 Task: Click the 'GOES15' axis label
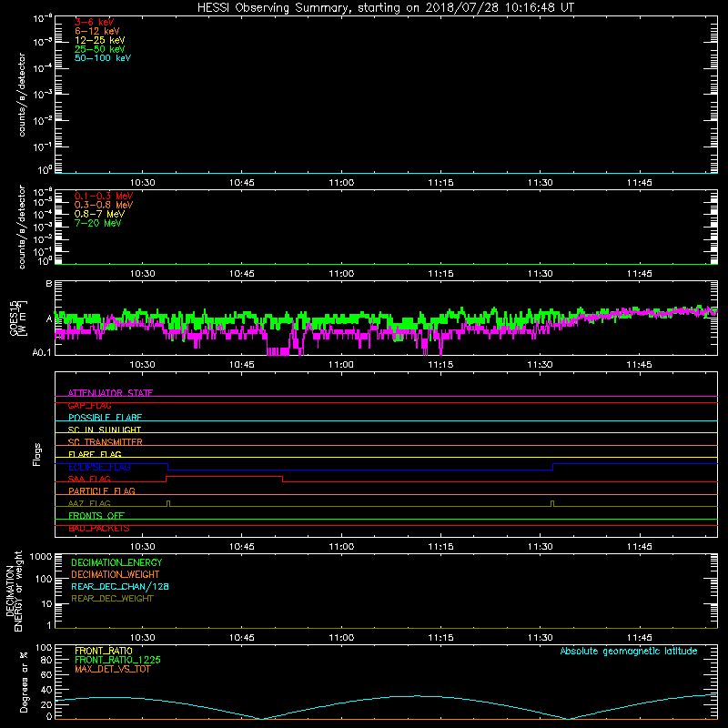14,318
